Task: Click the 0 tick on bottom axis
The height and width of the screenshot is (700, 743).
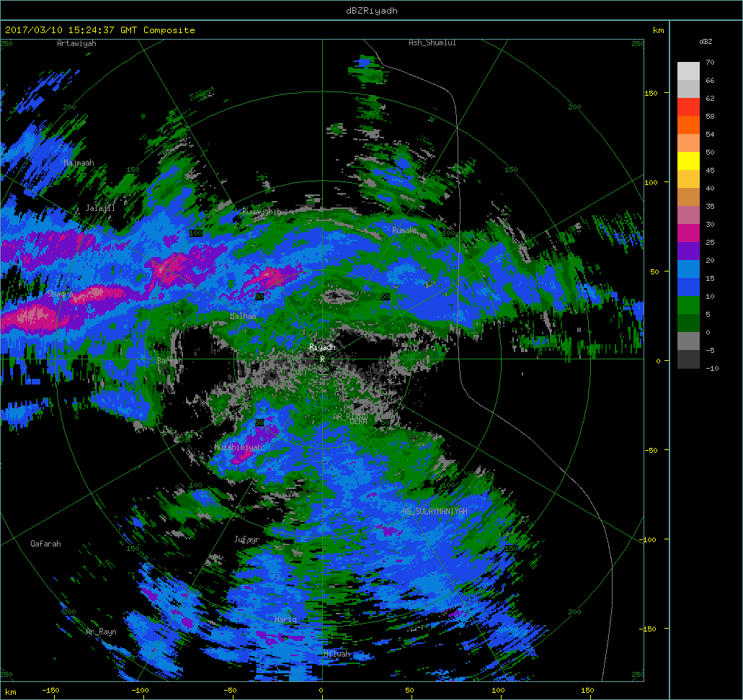Action: point(321,691)
